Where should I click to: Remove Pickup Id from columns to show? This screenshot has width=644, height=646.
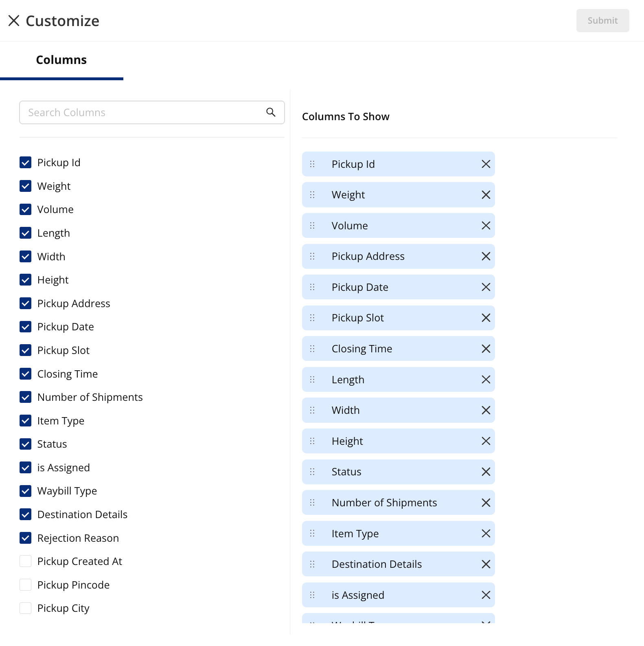486,164
